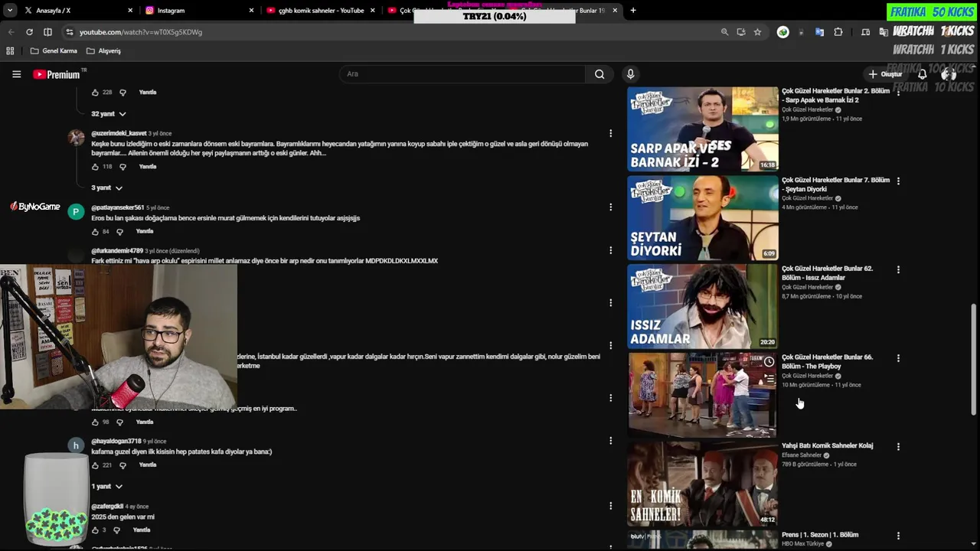Screen dimensions: 980x551
Task: Open Prens 1. Sezon 1. Bölüm title
Action: (x=820, y=535)
